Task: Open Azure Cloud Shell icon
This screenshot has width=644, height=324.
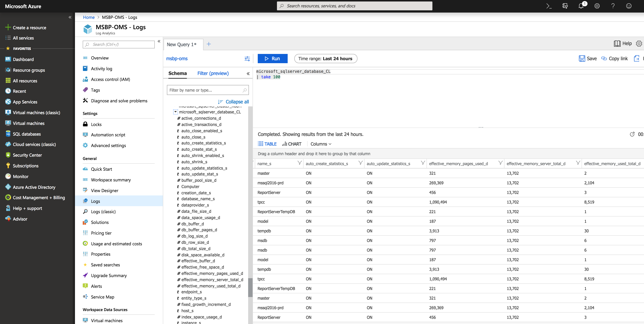Action: coord(549,6)
